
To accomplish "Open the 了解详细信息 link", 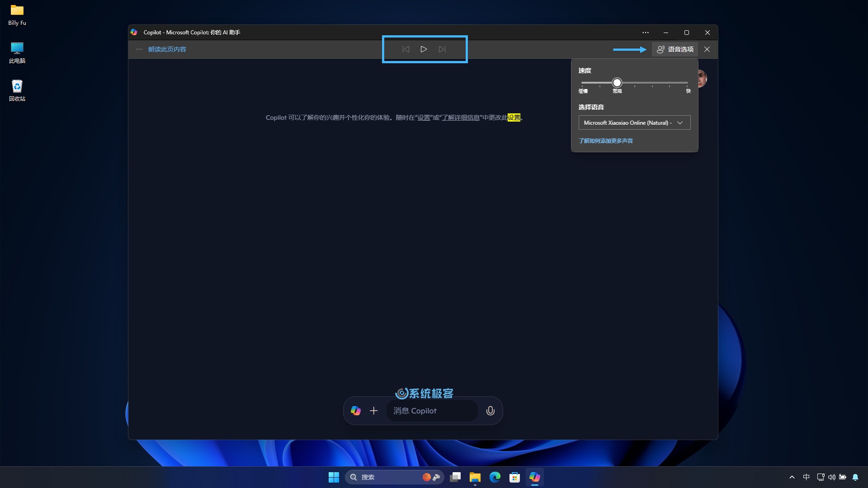I will (x=461, y=117).
